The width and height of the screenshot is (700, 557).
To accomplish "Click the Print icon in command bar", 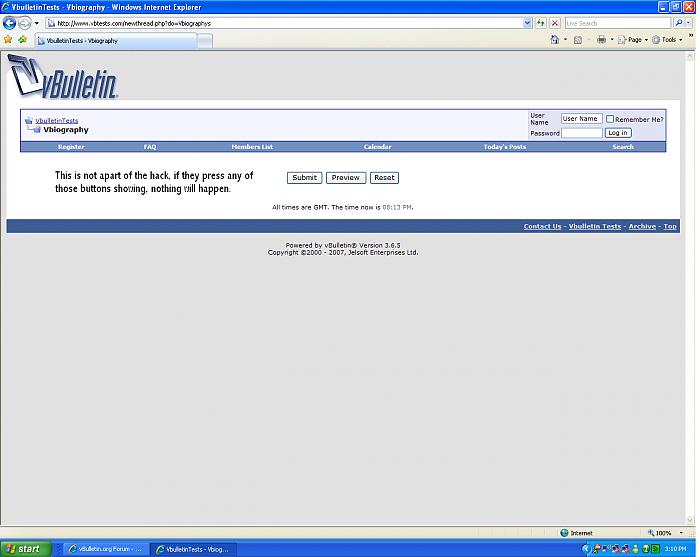I will pyautogui.click(x=601, y=40).
